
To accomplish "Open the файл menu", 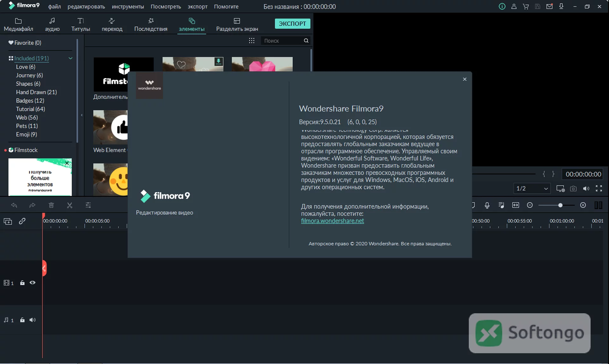I will [55, 6].
